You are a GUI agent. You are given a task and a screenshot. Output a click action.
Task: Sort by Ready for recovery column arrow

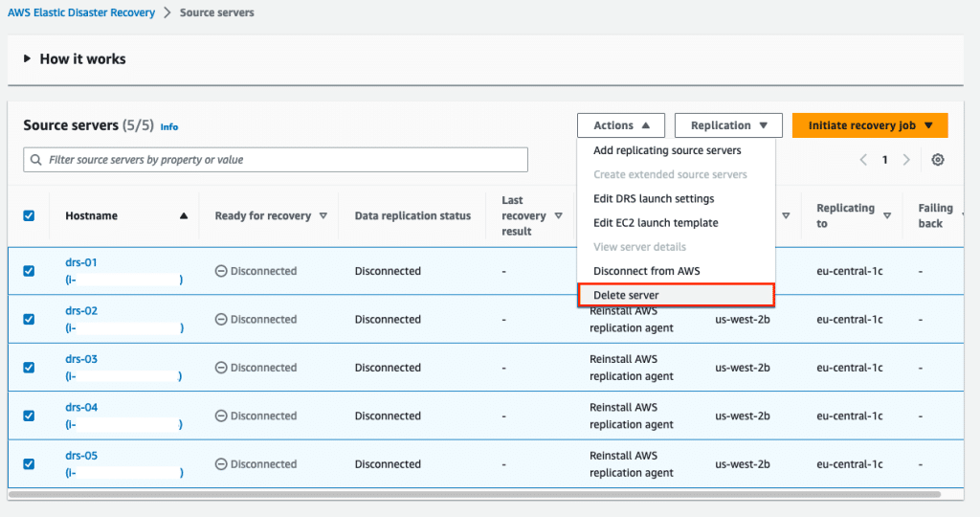tap(323, 215)
